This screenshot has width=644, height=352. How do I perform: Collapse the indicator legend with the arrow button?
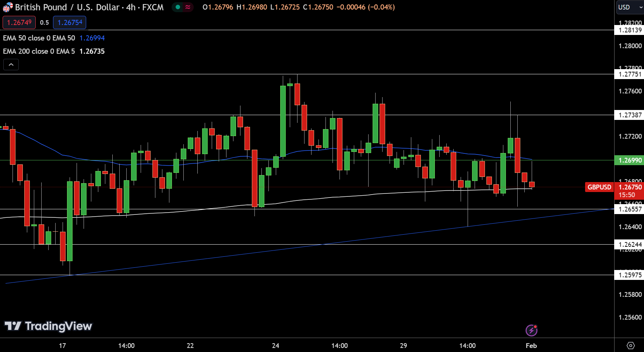pos(11,65)
